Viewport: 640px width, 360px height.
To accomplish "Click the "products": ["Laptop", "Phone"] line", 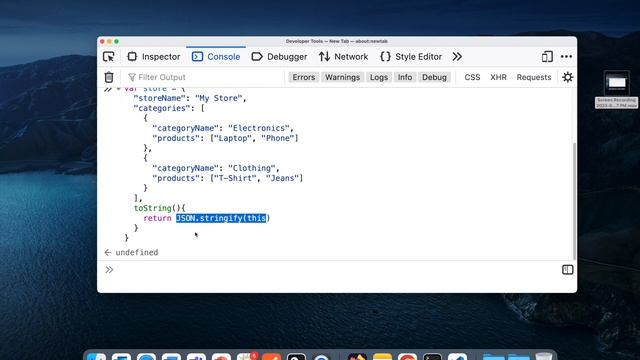I will tap(225, 138).
